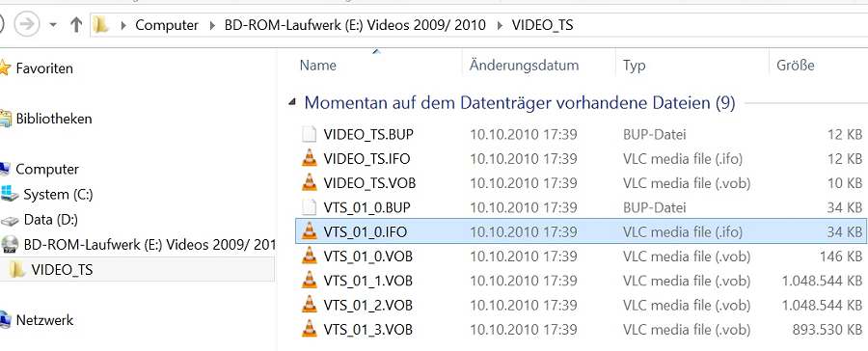Open Netzwerk in the navigation pane
The height and width of the screenshot is (351, 868).
tap(44, 320)
